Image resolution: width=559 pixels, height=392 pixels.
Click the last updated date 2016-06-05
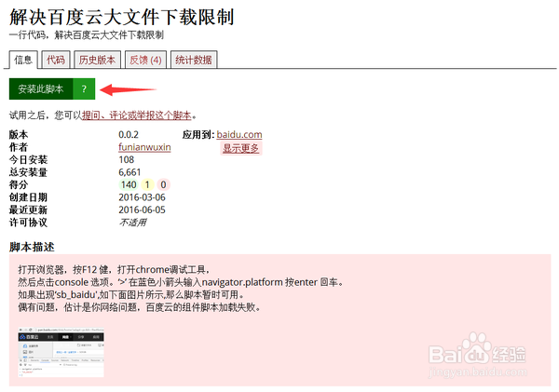point(142,210)
